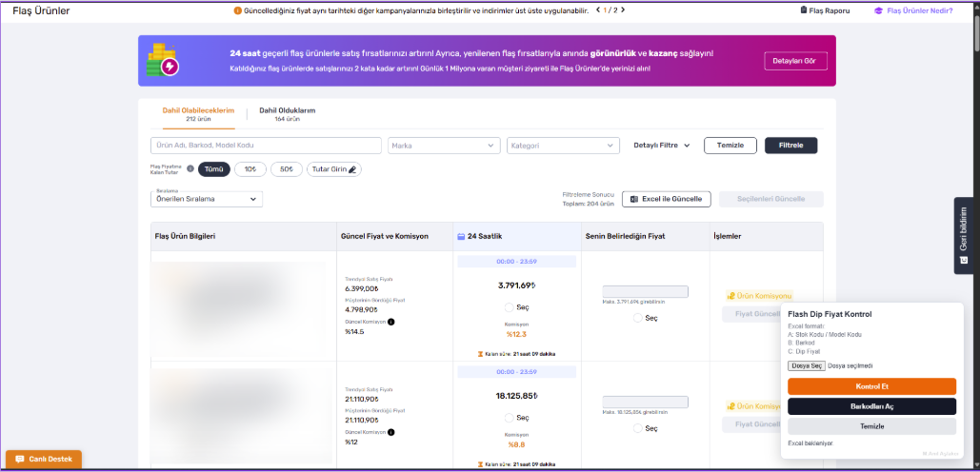The width and height of the screenshot is (980, 472).
Task: Click the Flaş Raporu link
Action: pyautogui.click(x=825, y=10)
